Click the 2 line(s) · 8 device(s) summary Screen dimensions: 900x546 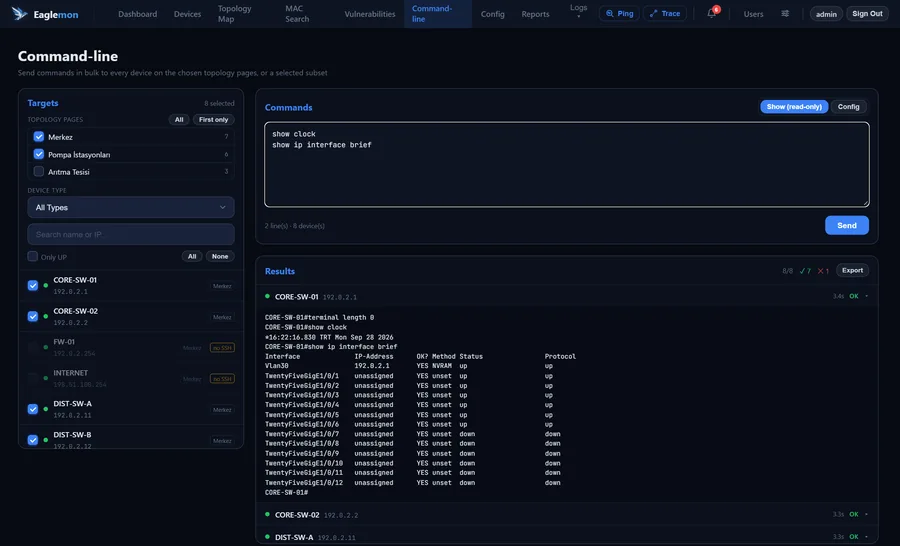(294, 226)
